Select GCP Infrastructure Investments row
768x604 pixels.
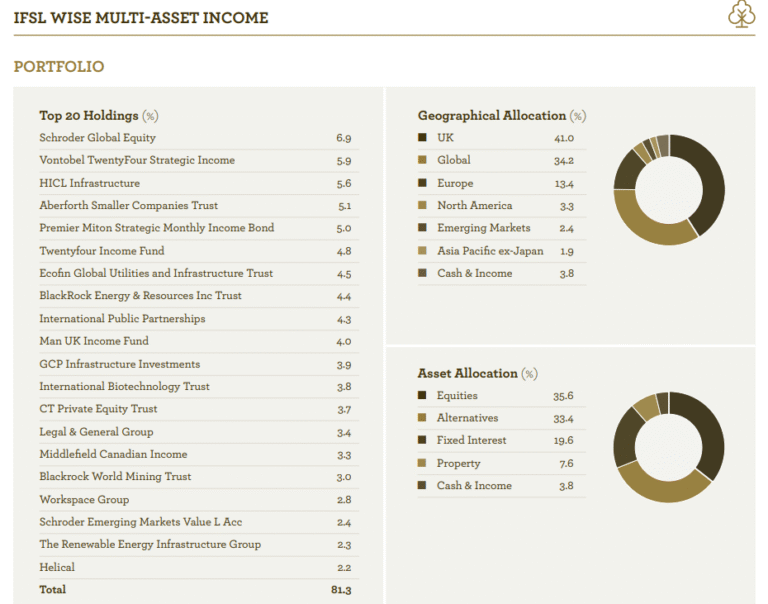199,364
